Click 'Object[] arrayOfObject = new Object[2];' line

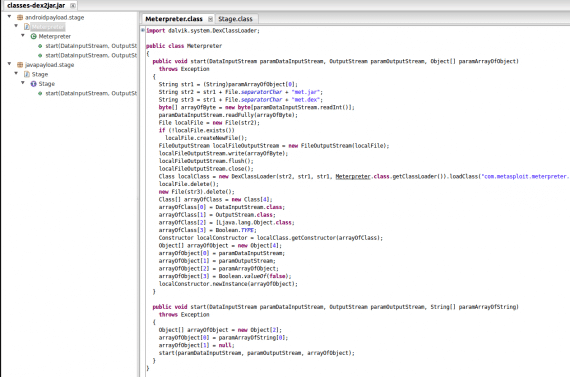(220, 330)
